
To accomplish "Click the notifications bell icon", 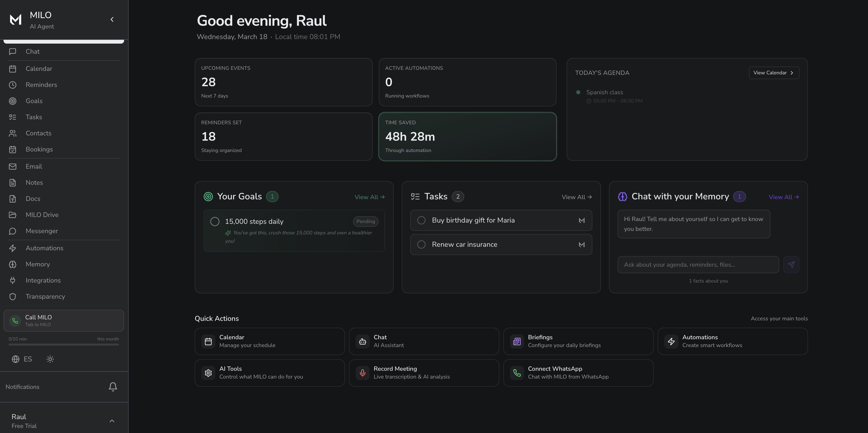I will coord(113,387).
